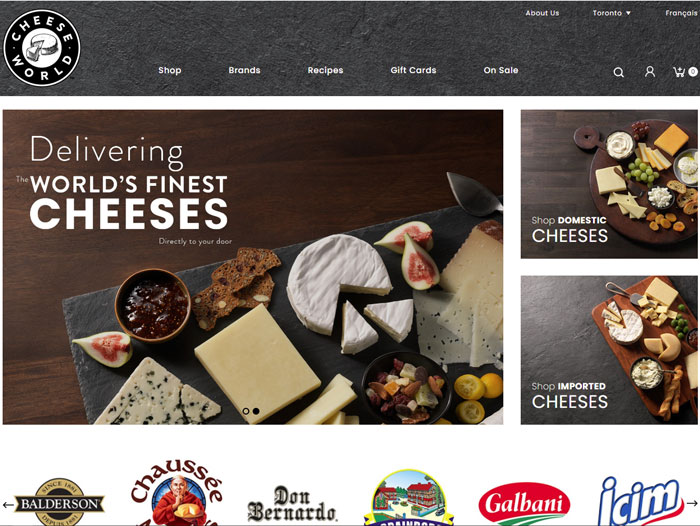Screen dimensions: 700x526
Task: Show previous brands with left arrow
Action: [x=8, y=505]
